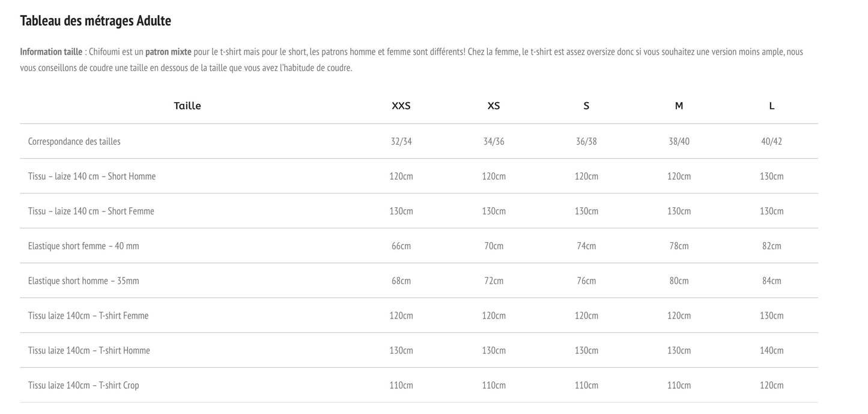Click the "Tableau des métrages Adulte" heading
The image size is (868, 414).
tap(96, 21)
